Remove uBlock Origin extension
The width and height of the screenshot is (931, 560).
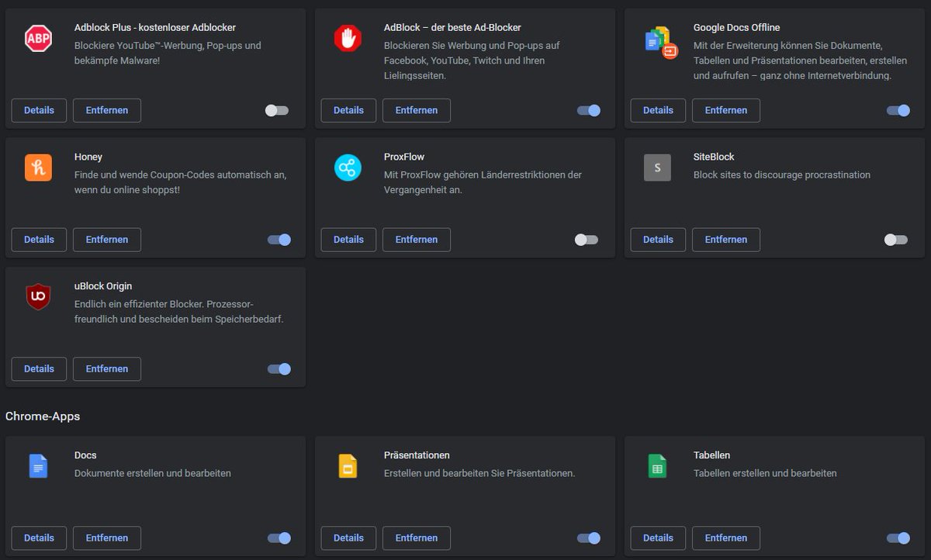click(x=107, y=369)
